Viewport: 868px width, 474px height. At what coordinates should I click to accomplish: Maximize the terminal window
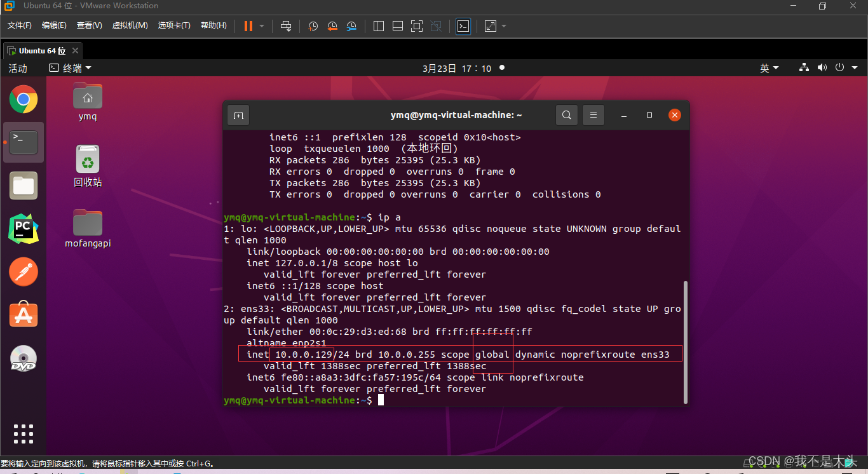(x=649, y=115)
